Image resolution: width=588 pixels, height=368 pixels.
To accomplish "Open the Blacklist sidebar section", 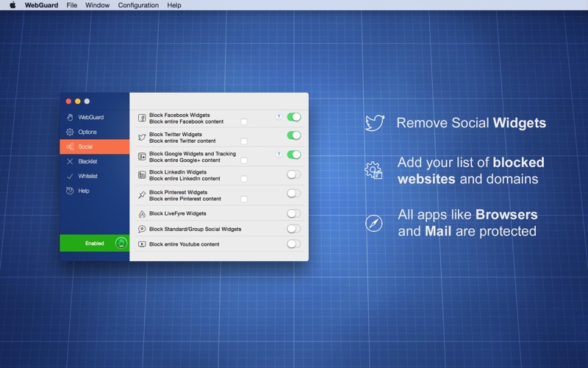I will pos(95,161).
